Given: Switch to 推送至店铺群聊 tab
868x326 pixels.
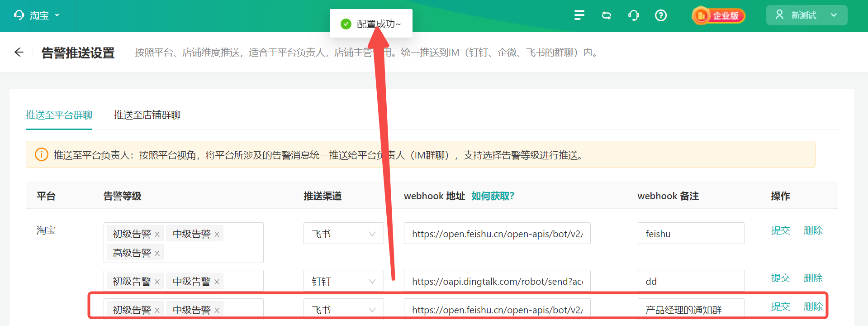Looking at the screenshot, I should (x=147, y=115).
